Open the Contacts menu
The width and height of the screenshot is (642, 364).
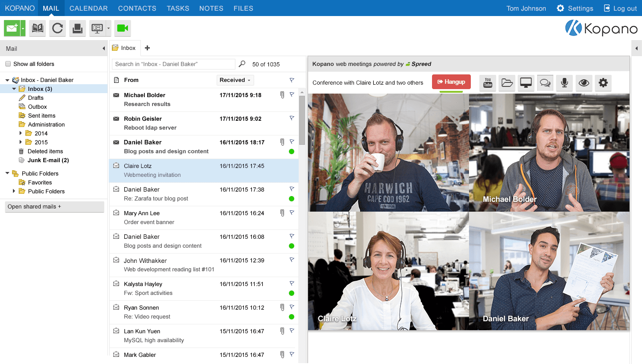(x=137, y=8)
